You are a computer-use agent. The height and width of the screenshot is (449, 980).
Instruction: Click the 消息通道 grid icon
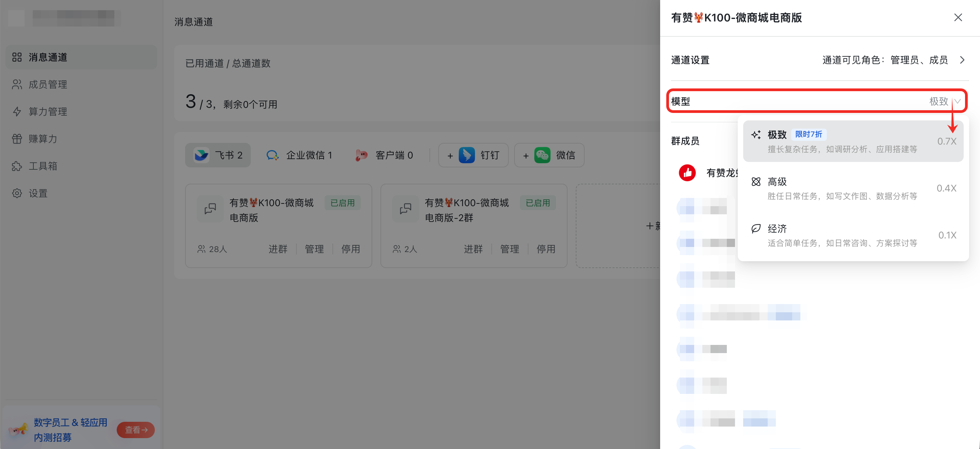point(17,57)
